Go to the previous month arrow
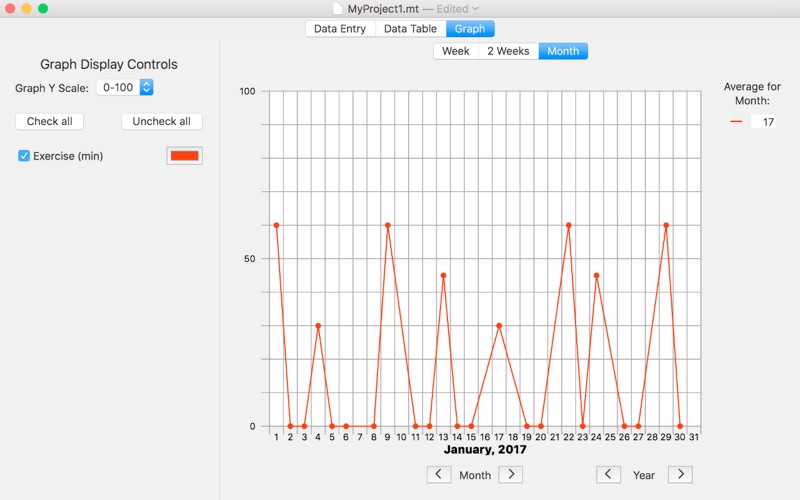The width and height of the screenshot is (800, 500). click(x=438, y=474)
